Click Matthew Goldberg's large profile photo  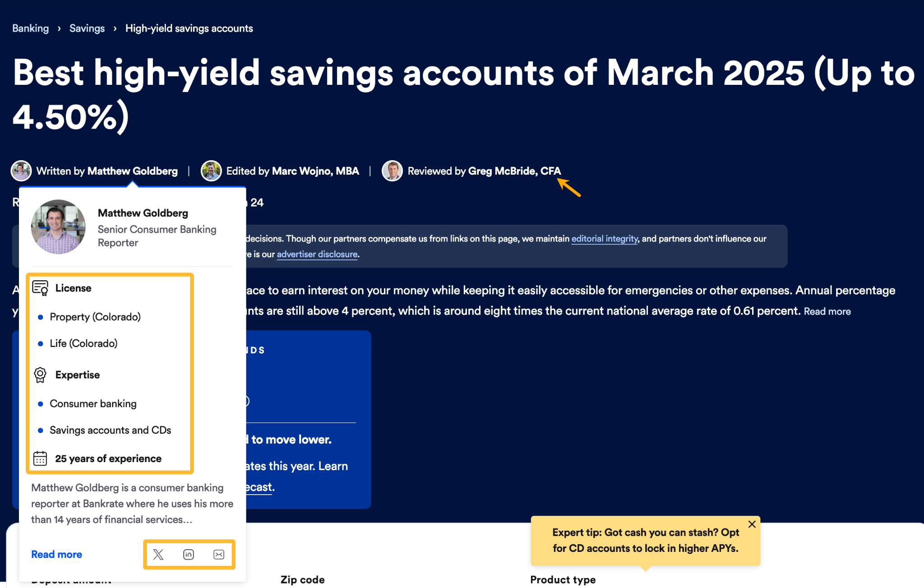pyautogui.click(x=58, y=227)
